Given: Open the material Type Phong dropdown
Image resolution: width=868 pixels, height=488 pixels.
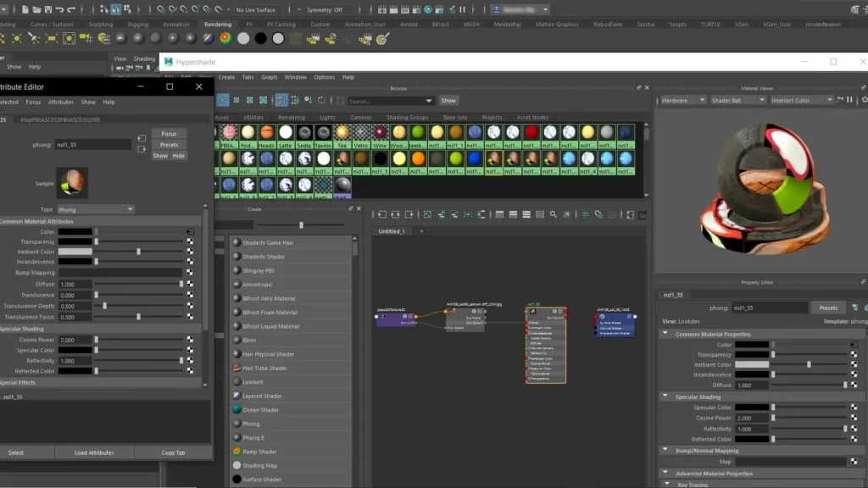Looking at the screenshot, I should [x=95, y=209].
